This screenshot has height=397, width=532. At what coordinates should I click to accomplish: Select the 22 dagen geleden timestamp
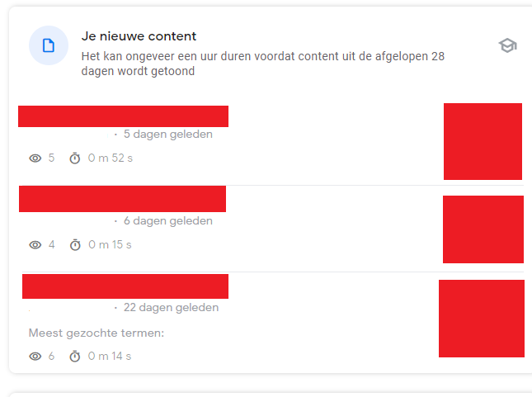(171, 307)
